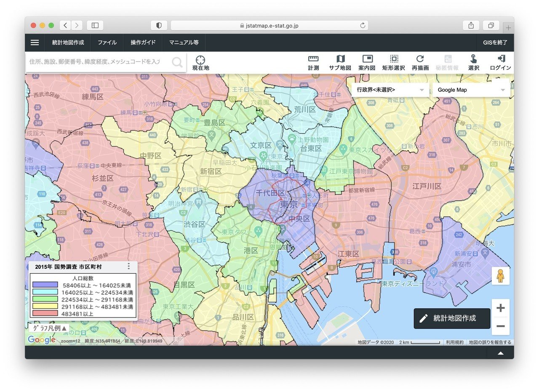
Task: Click the 現在地 current location icon
Action: tap(201, 63)
